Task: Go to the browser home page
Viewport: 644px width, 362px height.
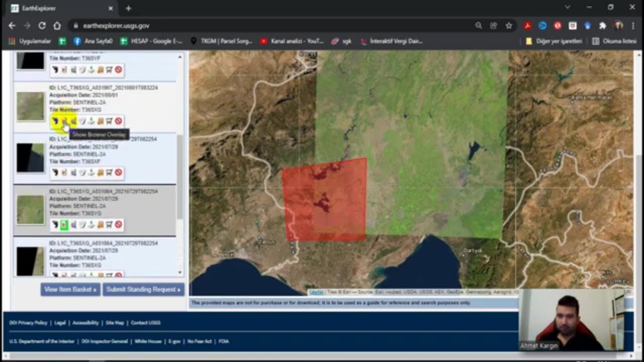Action: [57, 26]
